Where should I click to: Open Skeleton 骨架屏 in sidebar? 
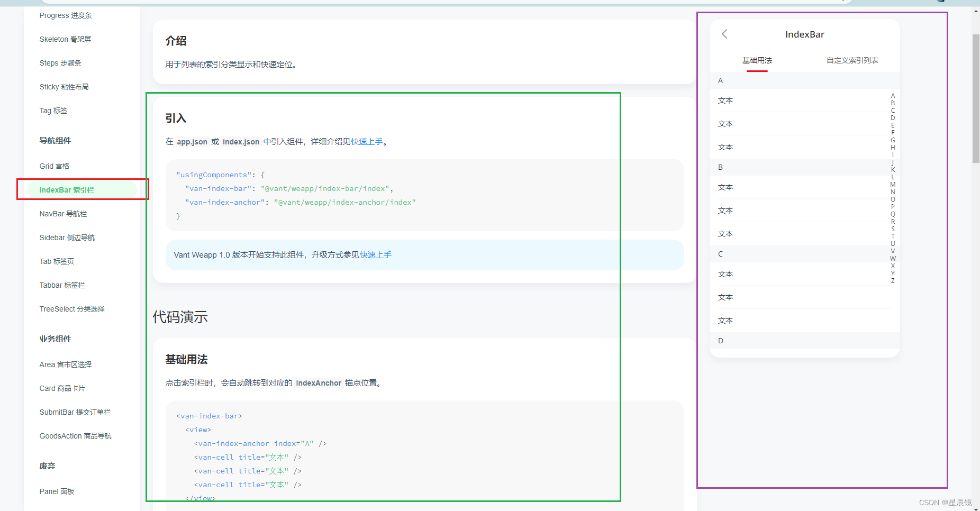[65, 39]
